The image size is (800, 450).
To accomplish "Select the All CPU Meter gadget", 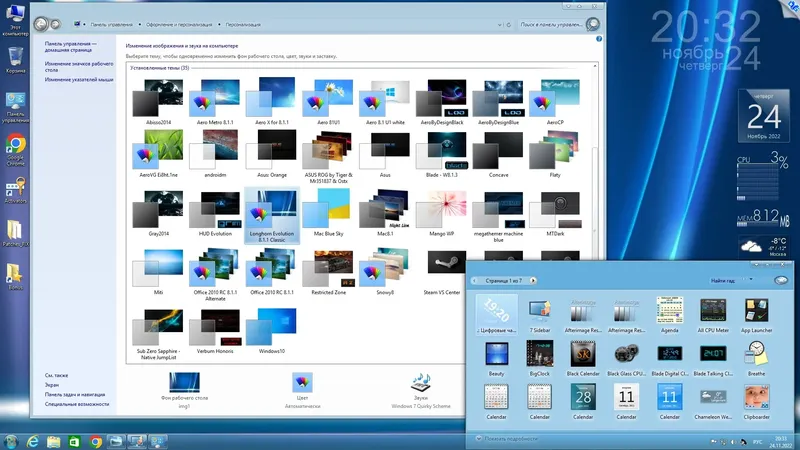I will click(713, 316).
